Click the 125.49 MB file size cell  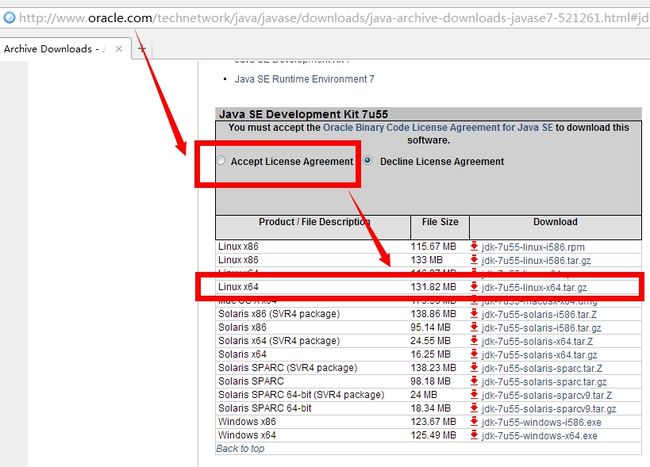pyautogui.click(x=433, y=435)
